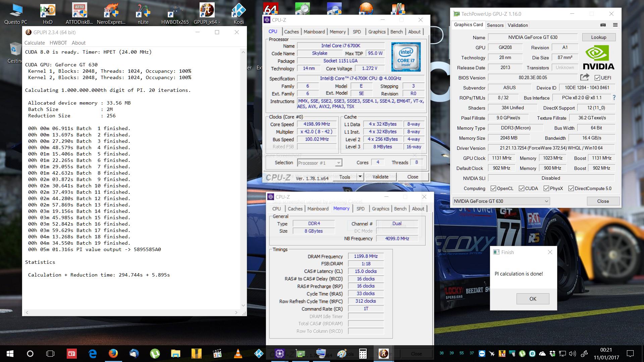
Task: Open the ATTO Disk Benchmark desktop shortcut
Action: click(x=79, y=14)
